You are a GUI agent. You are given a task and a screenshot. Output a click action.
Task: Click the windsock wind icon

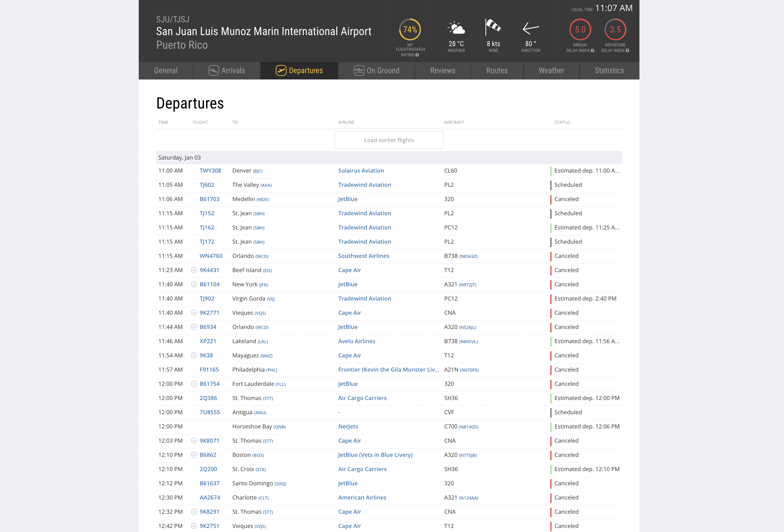[493, 27]
